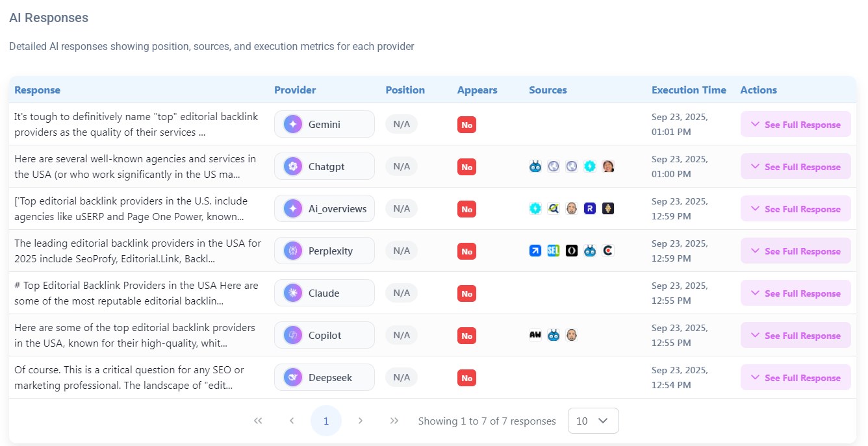
Task: Open the black oval source icon in the Perplexity row
Action: [572, 251]
